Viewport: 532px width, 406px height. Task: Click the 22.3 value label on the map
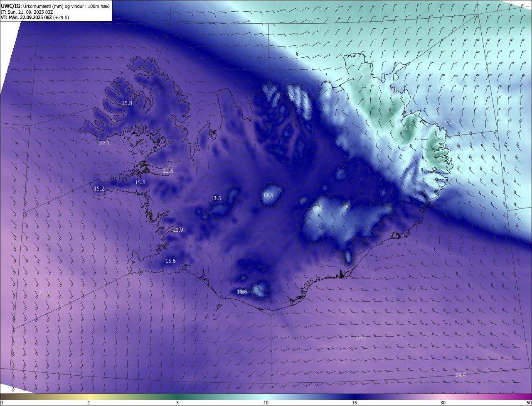pos(104,143)
